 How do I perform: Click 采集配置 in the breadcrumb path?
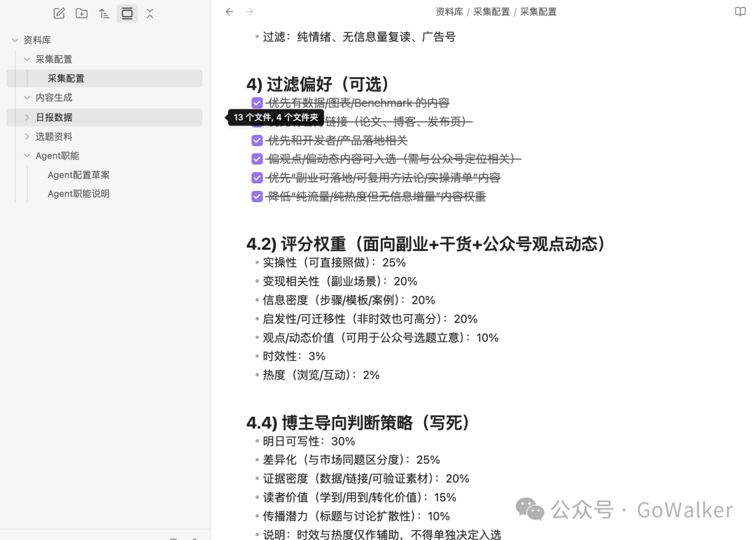pos(492,11)
